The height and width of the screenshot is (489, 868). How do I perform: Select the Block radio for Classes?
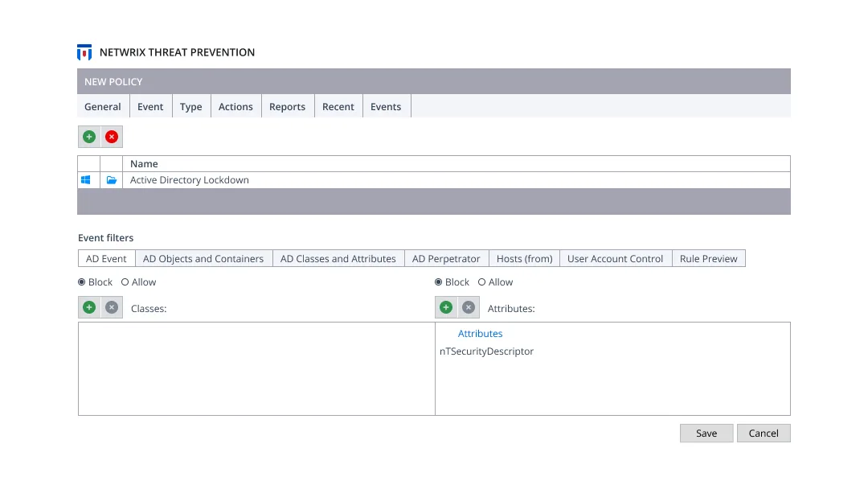tap(82, 281)
